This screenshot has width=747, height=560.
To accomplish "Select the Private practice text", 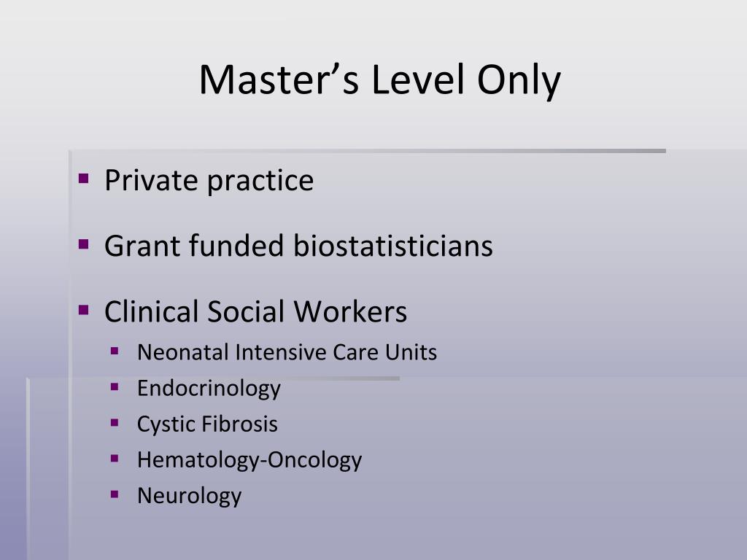I will (209, 180).
